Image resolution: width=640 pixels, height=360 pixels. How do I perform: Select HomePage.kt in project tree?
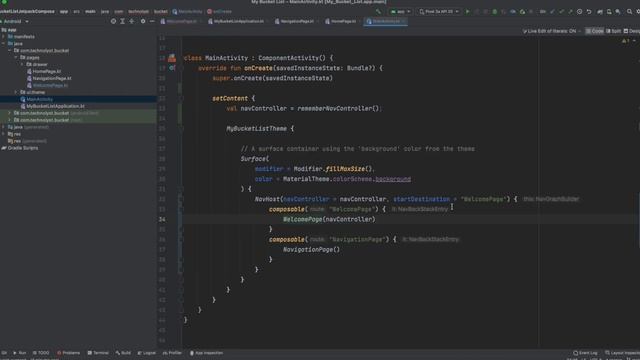(x=47, y=71)
